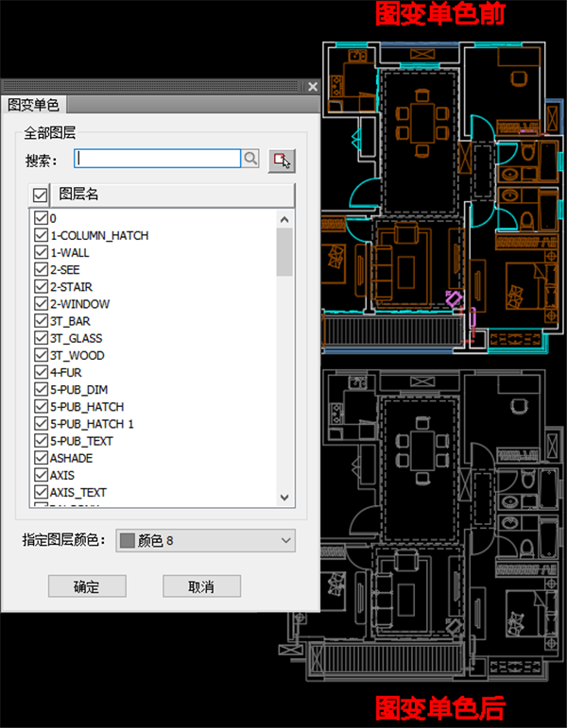Screen dimensions: 567x728
Task: Click the colored floor plan before conversion
Action: click(442, 197)
